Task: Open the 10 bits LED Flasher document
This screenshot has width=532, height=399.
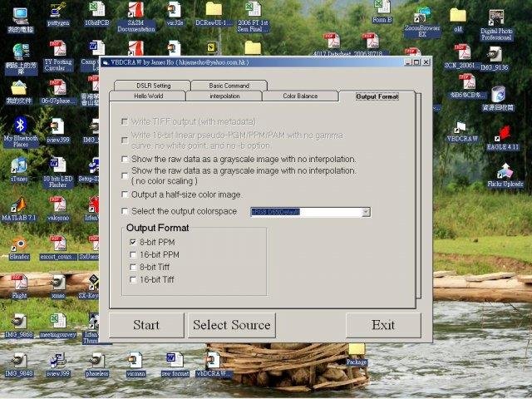Action: (57, 172)
